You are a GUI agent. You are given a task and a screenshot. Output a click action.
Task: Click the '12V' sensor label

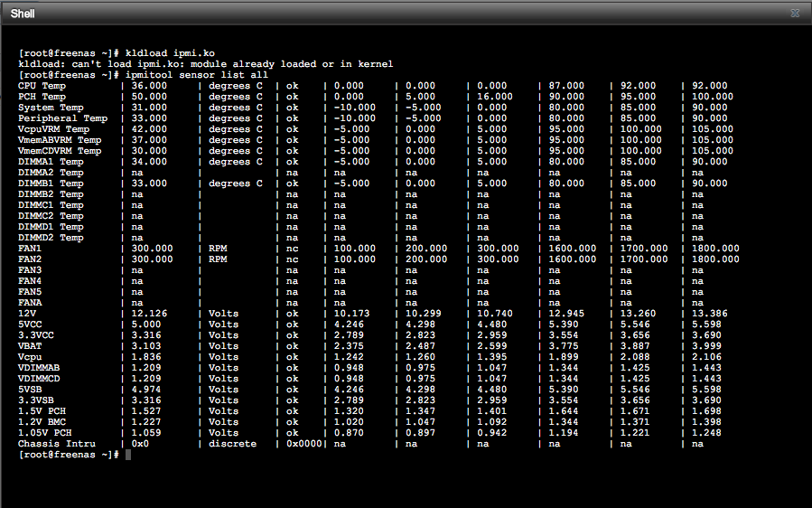[27, 315]
